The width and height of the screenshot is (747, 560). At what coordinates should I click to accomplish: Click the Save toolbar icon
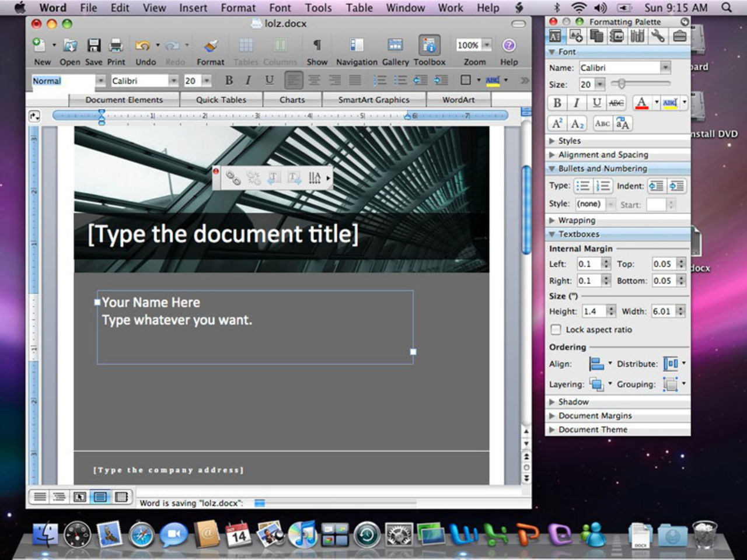(93, 46)
